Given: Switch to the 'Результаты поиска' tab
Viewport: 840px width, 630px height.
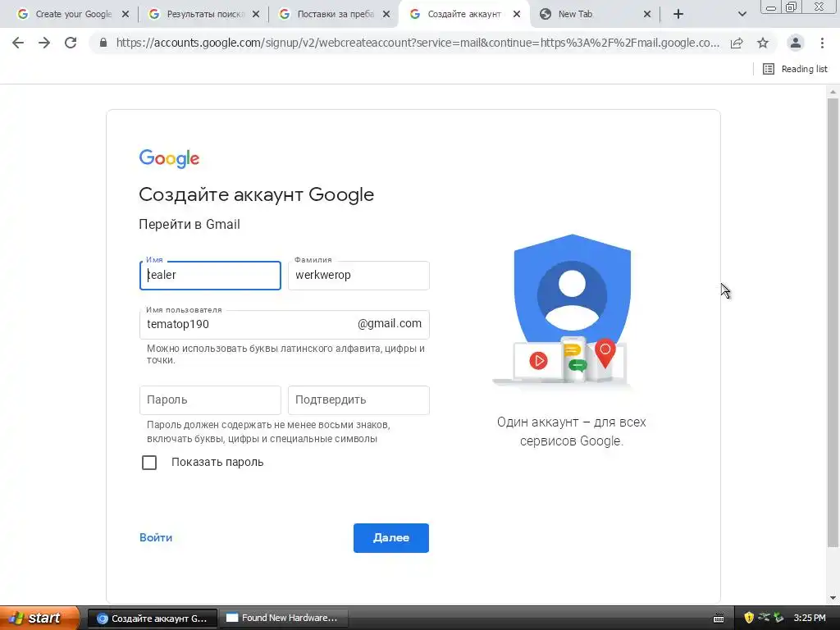Looking at the screenshot, I should coord(203,15).
